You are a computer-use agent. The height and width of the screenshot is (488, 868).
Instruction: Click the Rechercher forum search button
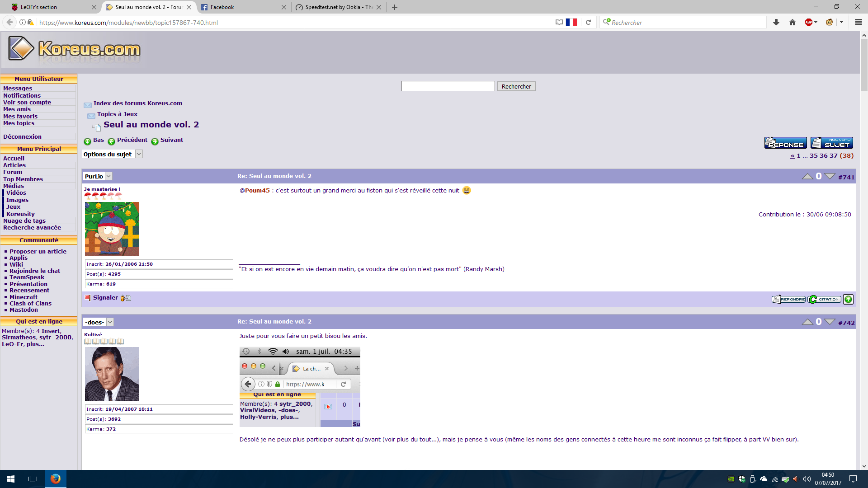(x=516, y=86)
